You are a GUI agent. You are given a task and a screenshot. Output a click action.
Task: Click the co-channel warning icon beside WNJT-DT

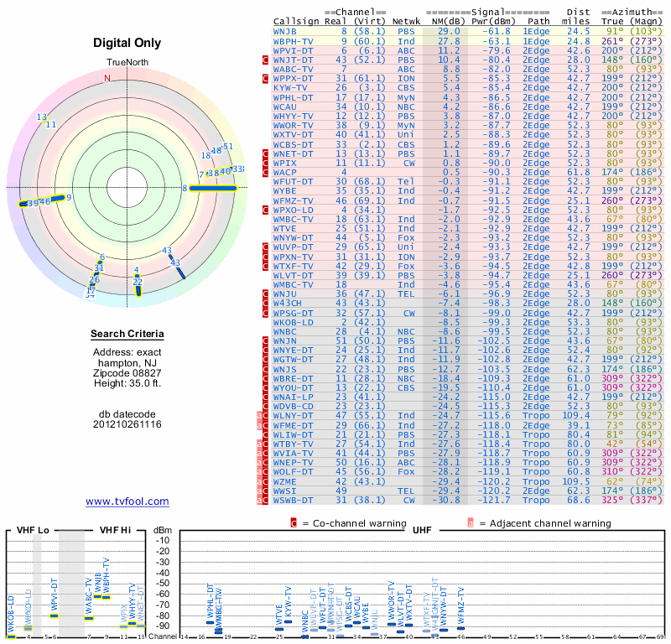click(265, 60)
